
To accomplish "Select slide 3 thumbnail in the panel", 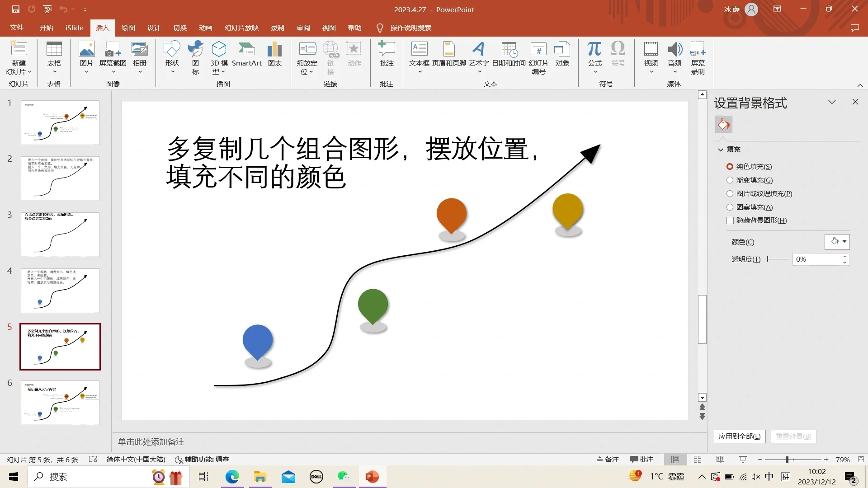I will pyautogui.click(x=60, y=235).
